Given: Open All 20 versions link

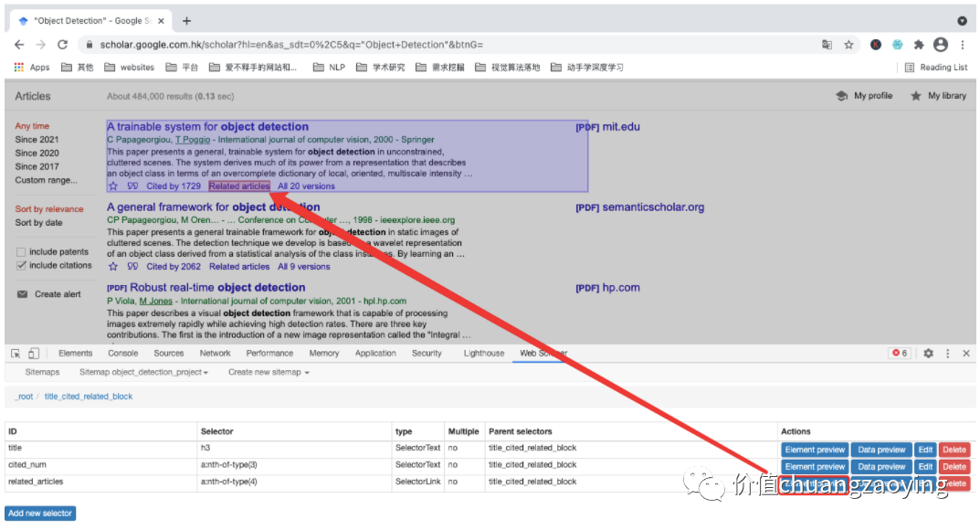Looking at the screenshot, I should (306, 186).
